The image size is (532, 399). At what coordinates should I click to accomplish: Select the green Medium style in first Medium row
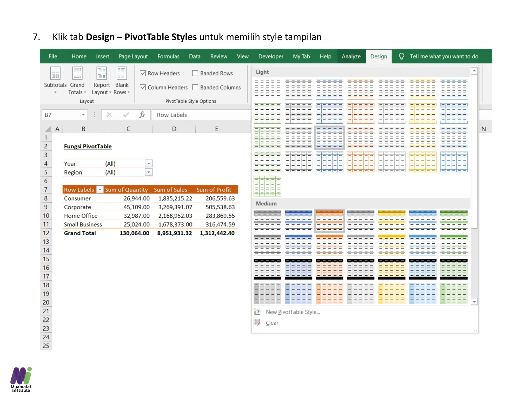click(x=454, y=221)
